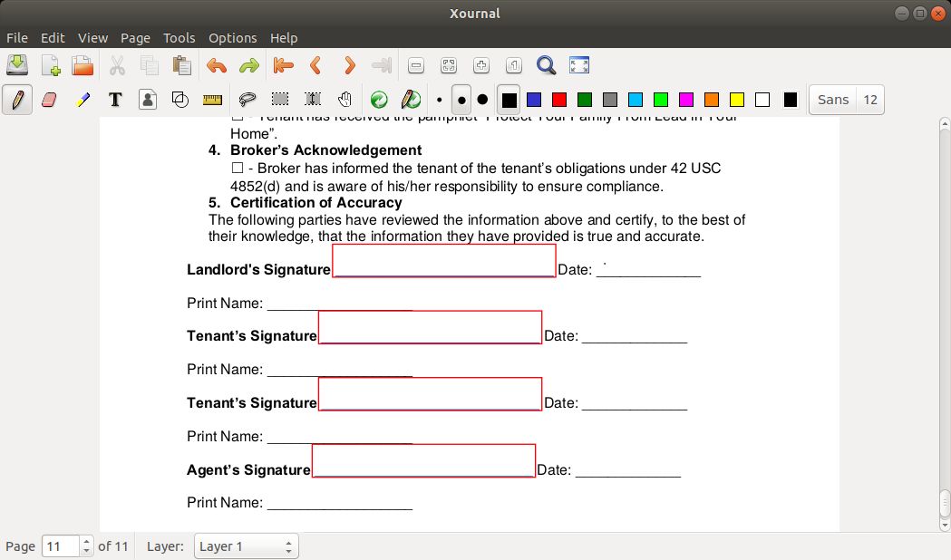Select the thick pen thickness dot
The width and height of the screenshot is (951, 560).
point(482,100)
